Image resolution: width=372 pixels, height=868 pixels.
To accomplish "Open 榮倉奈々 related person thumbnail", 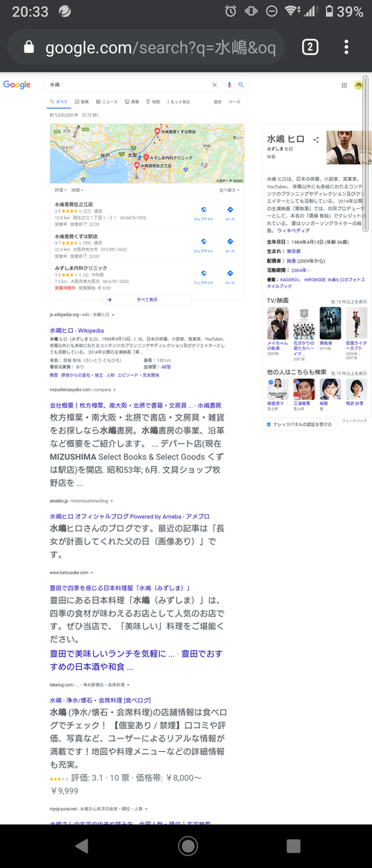I will click(x=278, y=390).
